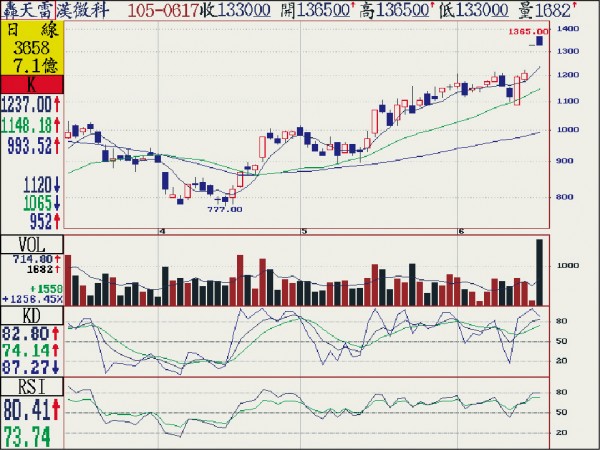
Task: Click the green KD value 74.14
Action: click(31, 351)
